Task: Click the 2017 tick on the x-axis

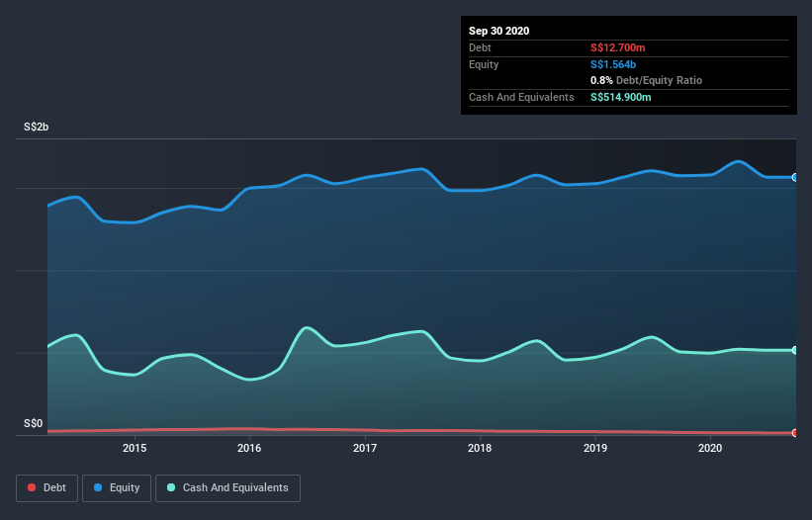Action: (365, 449)
